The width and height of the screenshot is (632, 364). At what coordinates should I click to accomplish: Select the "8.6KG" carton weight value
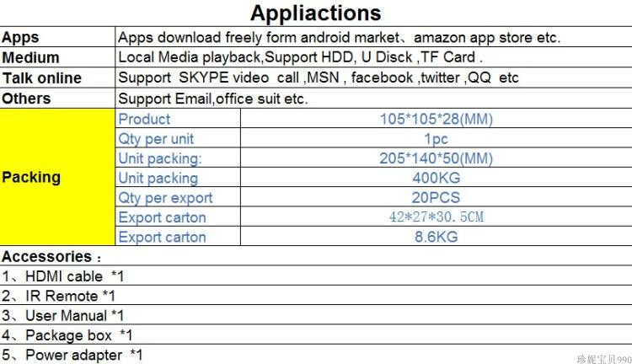click(x=436, y=237)
